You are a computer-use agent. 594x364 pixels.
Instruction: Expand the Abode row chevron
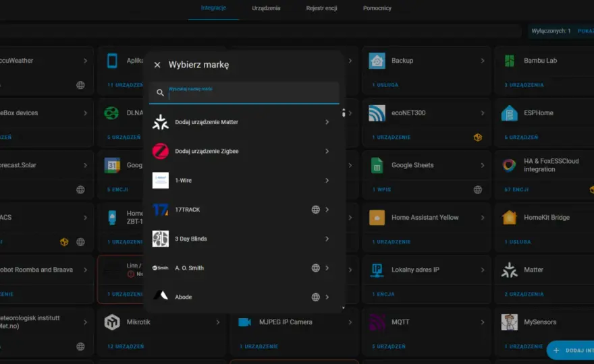[x=327, y=297]
